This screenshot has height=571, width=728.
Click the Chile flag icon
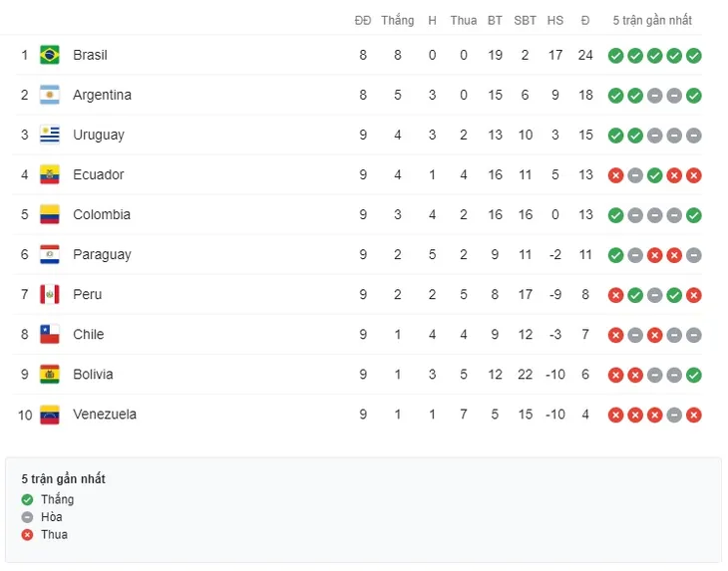pyautogui.click(x=50, y=334)
